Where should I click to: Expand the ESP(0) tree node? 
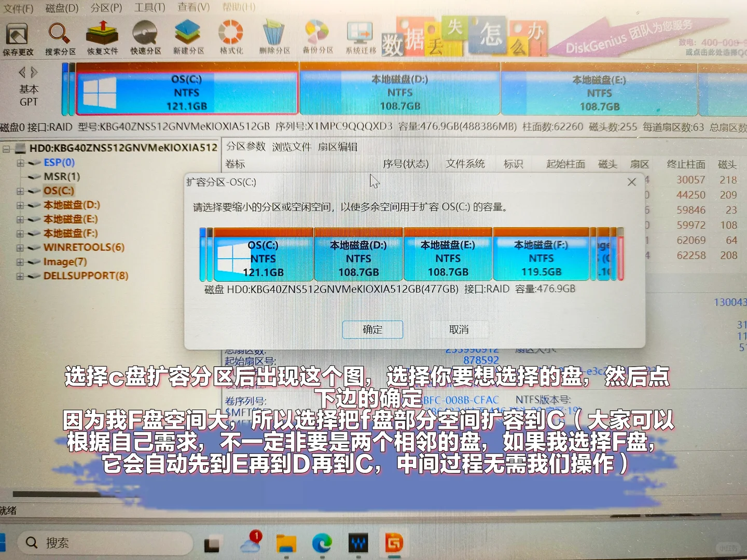tap(20, 162)
